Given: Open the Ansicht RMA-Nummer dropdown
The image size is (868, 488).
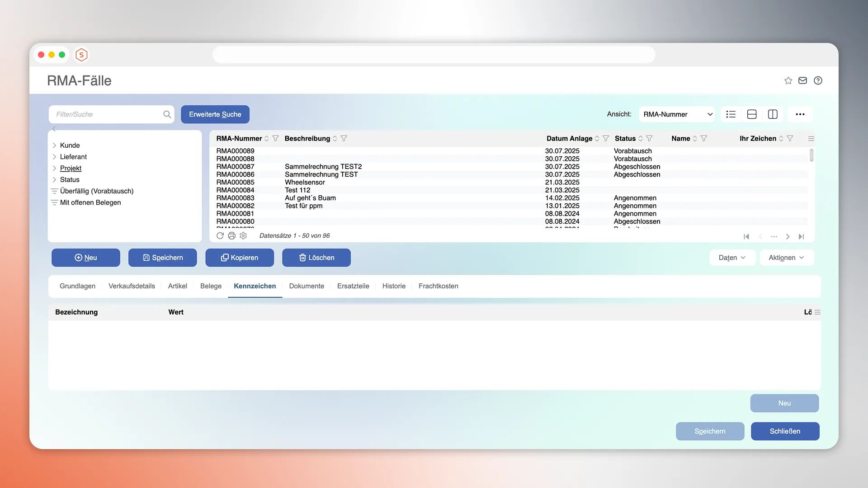Looking at the screenshot, I should coord(677,114).
